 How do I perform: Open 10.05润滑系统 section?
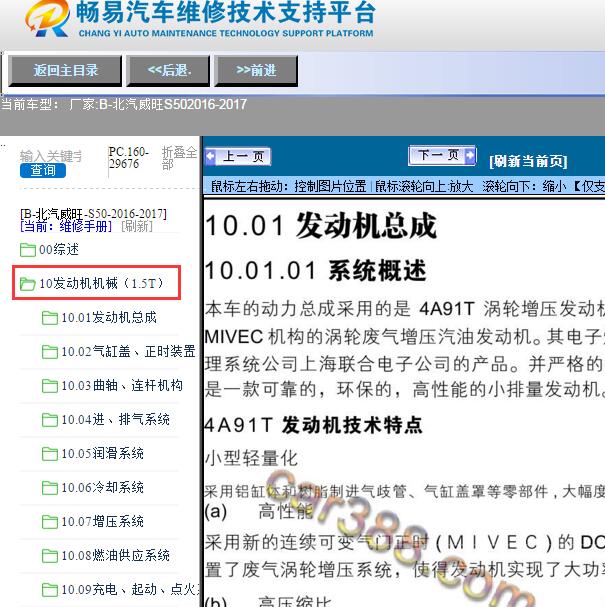click(x=102, y=454)
